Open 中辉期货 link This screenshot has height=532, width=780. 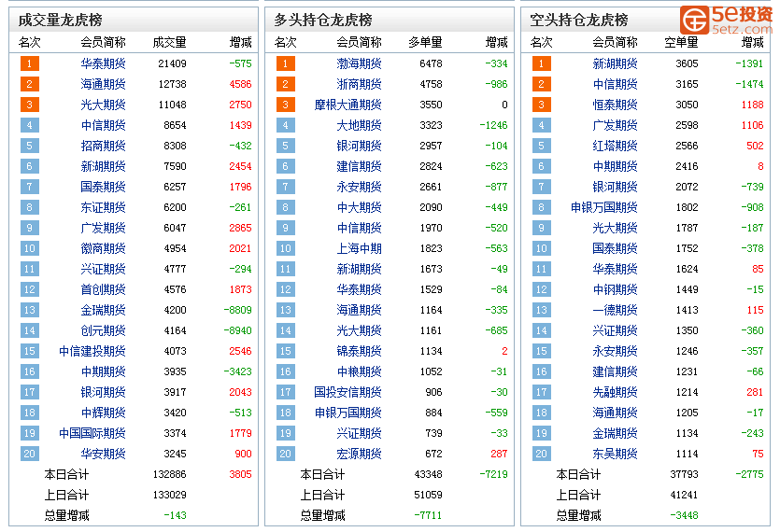(x=103, y=413)
